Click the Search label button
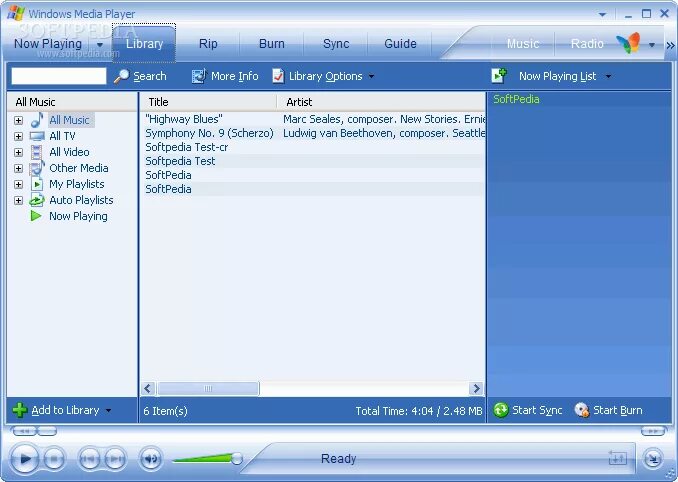 [x=150, y=77]
